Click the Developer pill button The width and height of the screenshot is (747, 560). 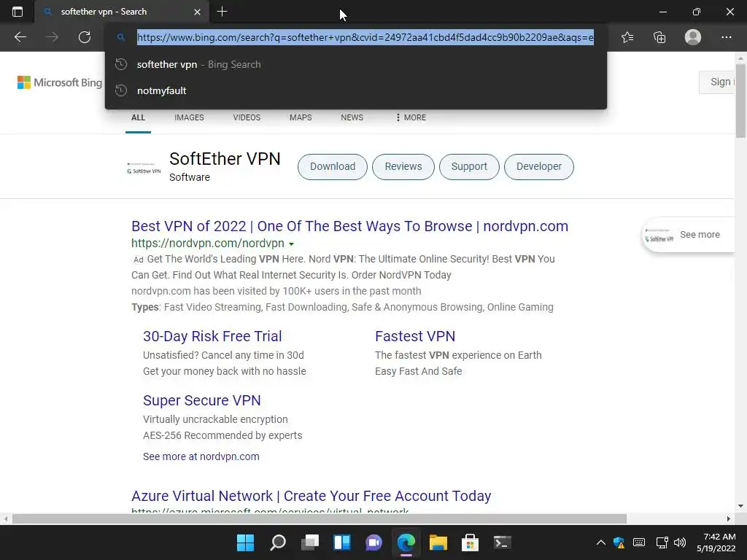[539, 167]
